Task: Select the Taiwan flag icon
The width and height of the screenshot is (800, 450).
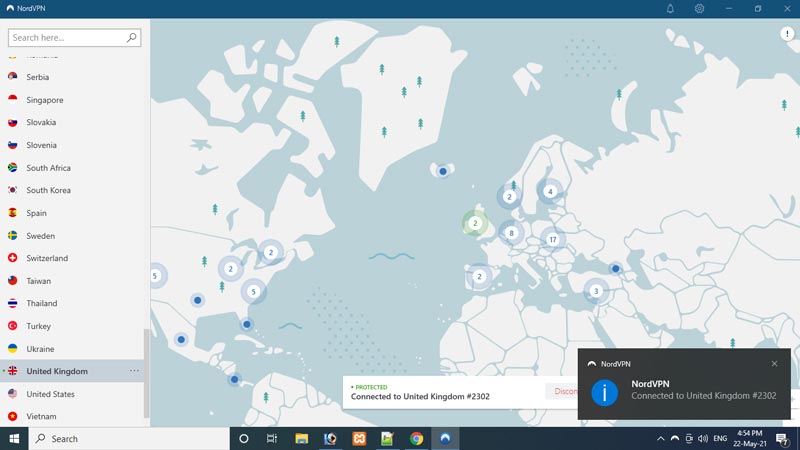Action: point(13,281)
